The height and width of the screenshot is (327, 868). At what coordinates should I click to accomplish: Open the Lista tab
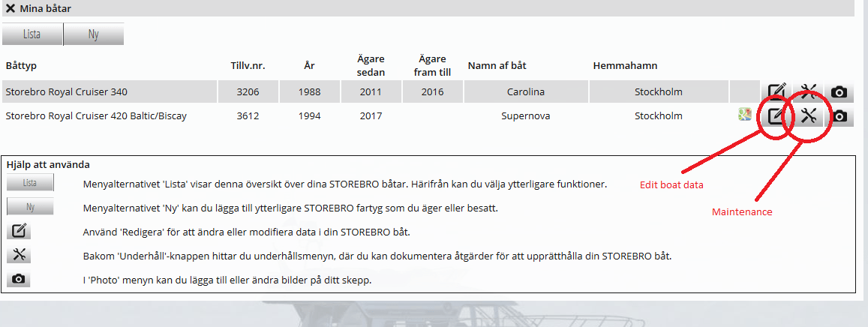click(x=32, y=34)
